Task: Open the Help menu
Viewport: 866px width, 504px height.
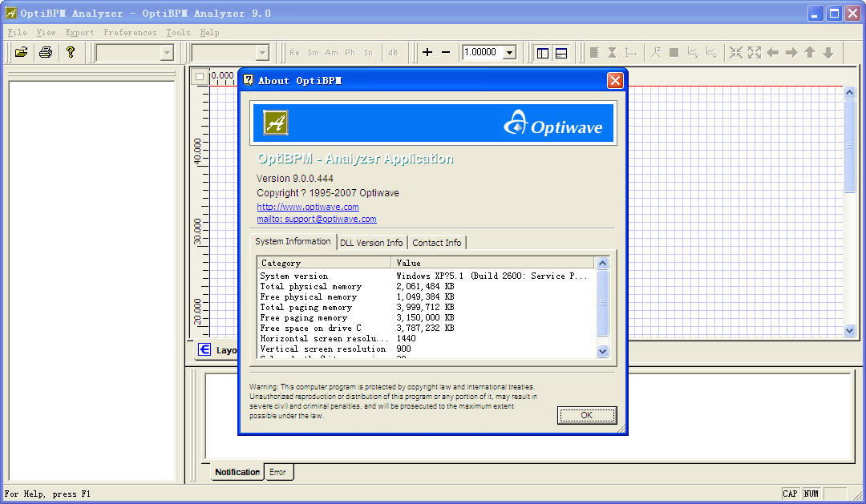Action: click(209, 33)
